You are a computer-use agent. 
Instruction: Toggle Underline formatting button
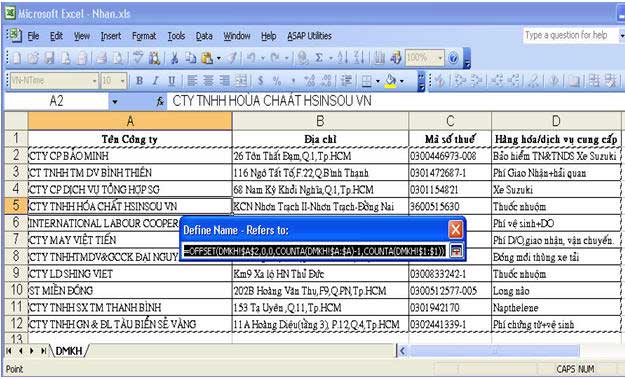tap(171, 81)
